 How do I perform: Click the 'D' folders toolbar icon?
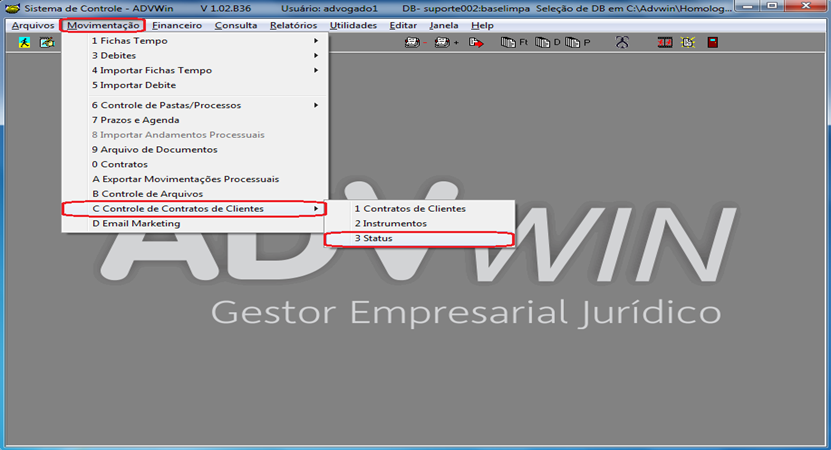547,42
